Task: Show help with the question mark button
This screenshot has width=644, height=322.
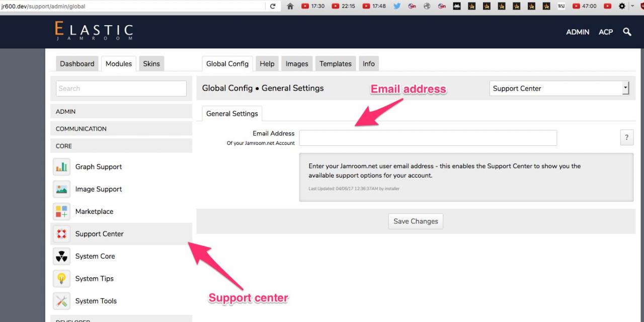Action: pos(626,137)
